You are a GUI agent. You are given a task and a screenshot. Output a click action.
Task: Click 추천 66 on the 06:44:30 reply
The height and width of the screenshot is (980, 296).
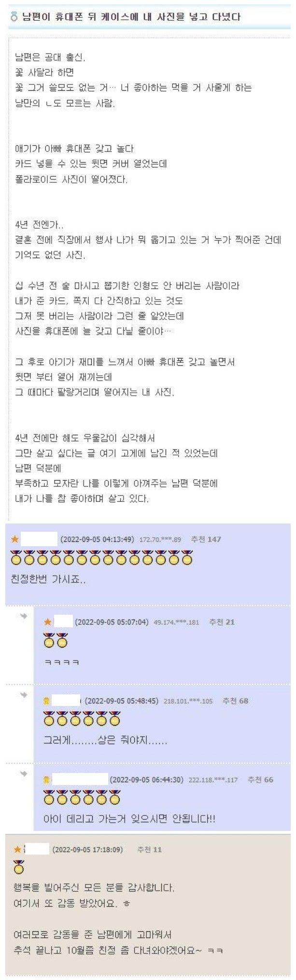[x=260, y=779]
